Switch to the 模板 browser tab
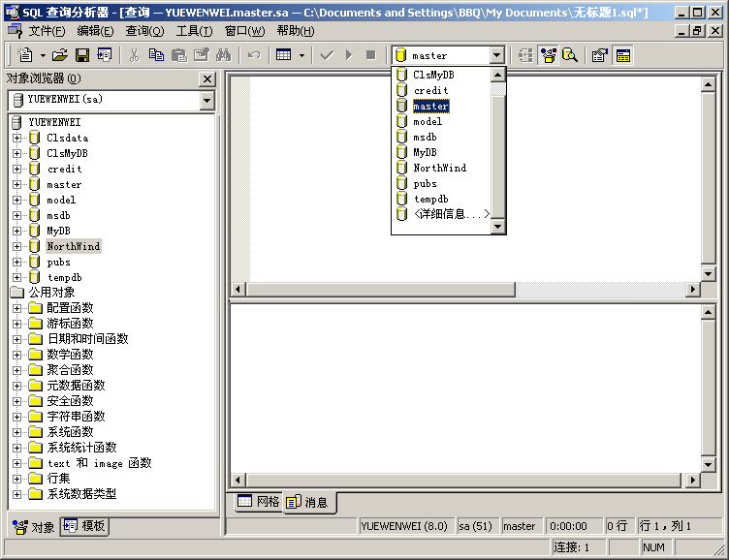 (84, 526)
